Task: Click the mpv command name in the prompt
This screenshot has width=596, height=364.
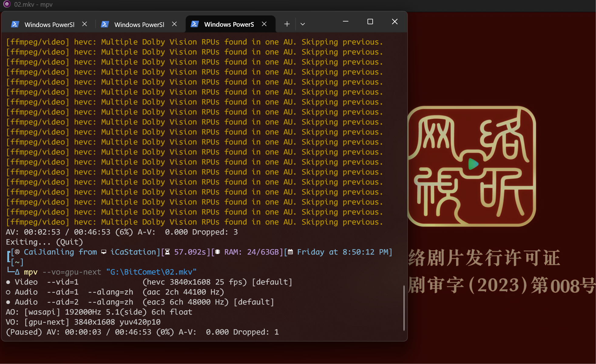Action: [x=31, y=272]
